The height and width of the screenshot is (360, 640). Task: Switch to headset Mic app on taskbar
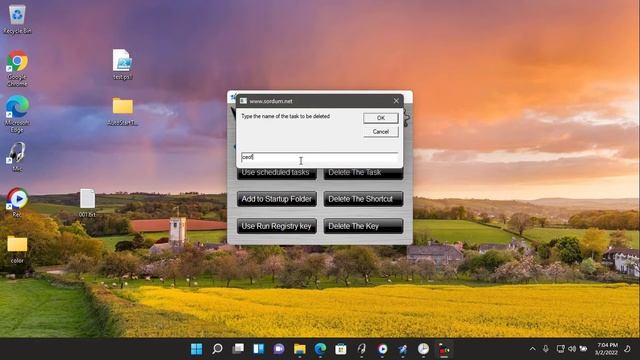pos(362,349)
